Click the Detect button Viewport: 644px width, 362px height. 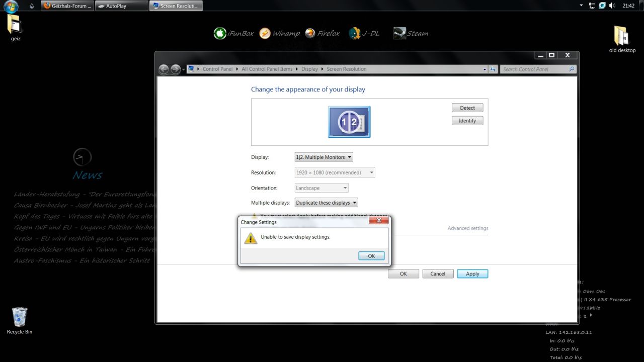pos(467,108)
